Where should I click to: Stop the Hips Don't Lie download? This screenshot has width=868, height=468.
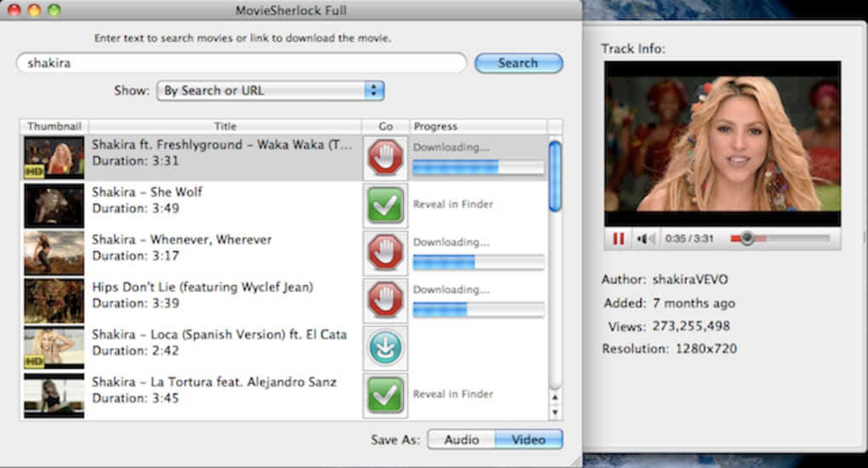[x=385, y=300]
